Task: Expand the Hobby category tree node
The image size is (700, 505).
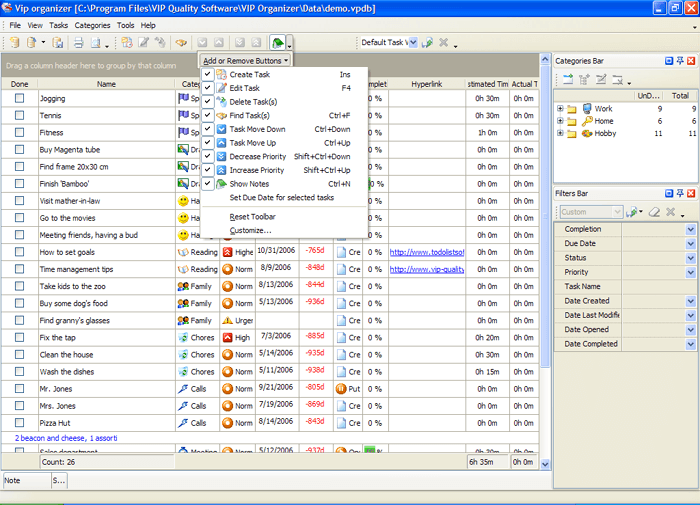Action: pyautogui.click(x=560, y=134)
